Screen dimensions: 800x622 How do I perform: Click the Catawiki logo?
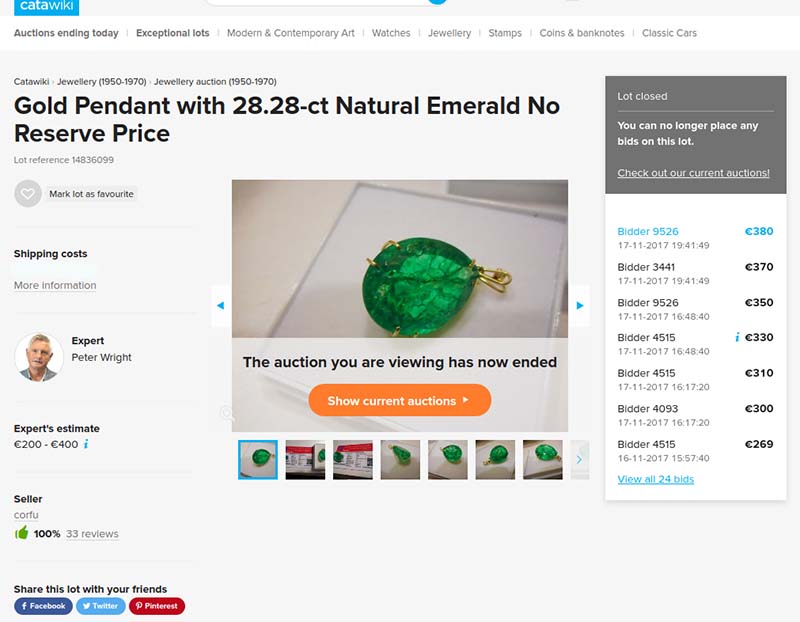point(46,7)
